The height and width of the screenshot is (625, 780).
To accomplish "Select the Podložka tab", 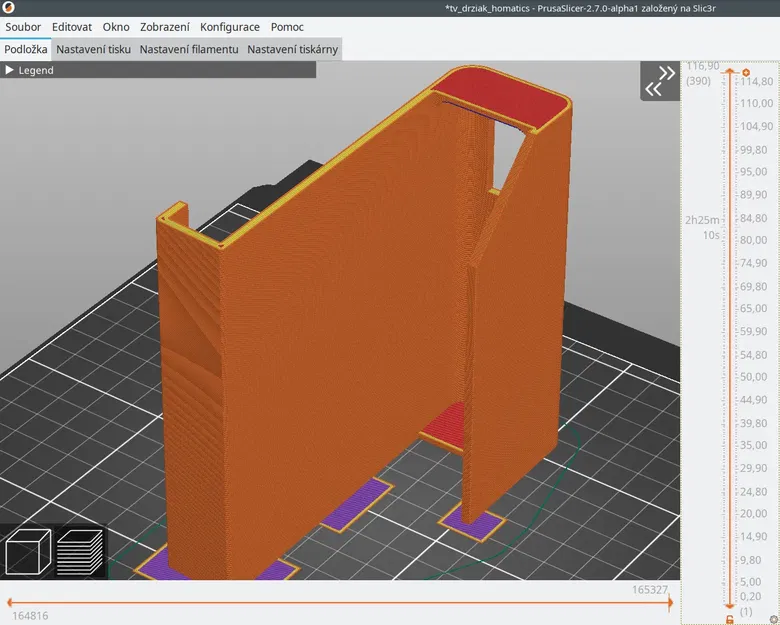I will 26,49.
